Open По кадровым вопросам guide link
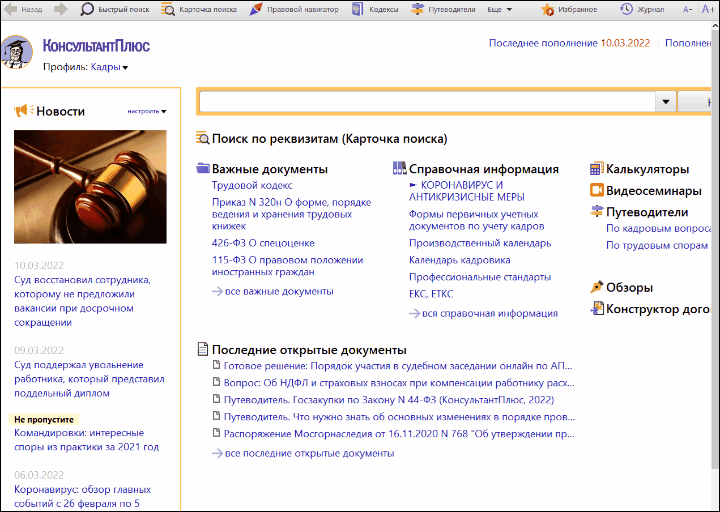Screen dimensions: 720x512 coord(658,228)
